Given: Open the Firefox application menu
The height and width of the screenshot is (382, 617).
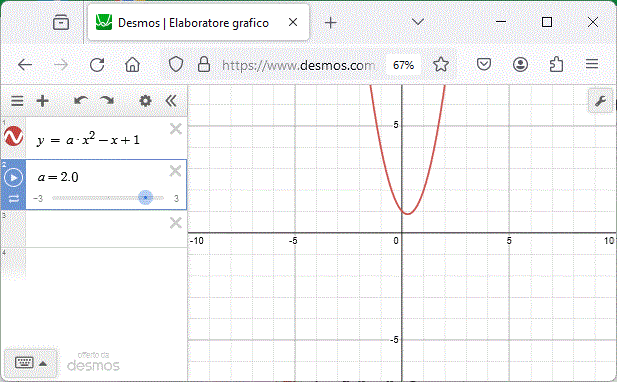Looking at the screenshot, I should [592, 64].
